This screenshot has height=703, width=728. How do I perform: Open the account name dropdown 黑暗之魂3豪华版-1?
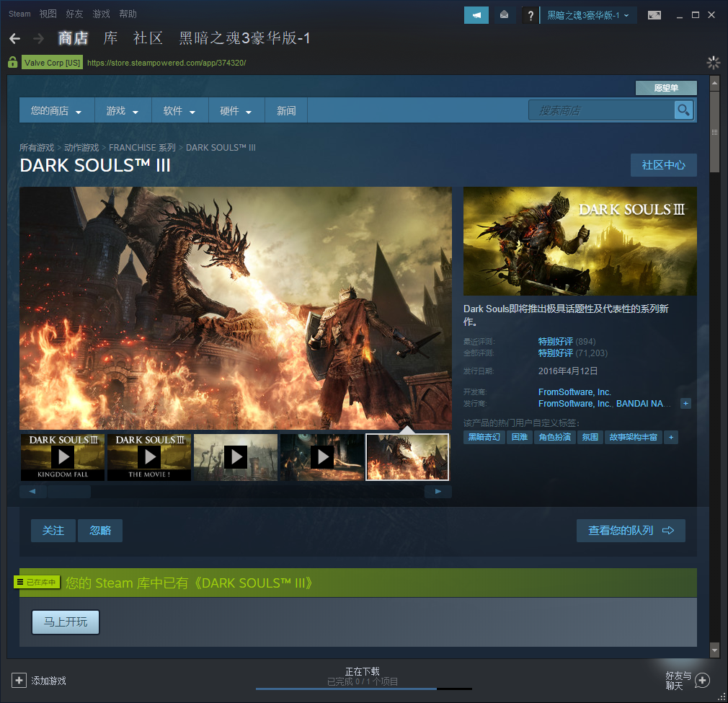pos(588,15)
